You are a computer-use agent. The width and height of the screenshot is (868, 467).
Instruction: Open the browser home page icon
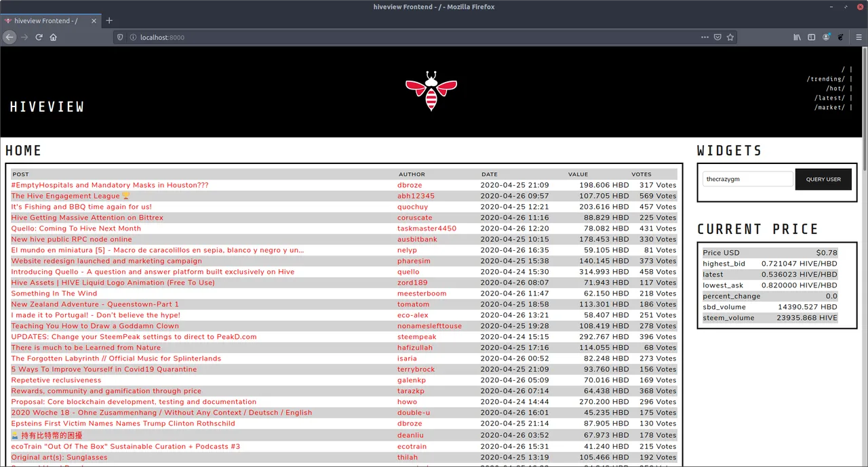54,37
